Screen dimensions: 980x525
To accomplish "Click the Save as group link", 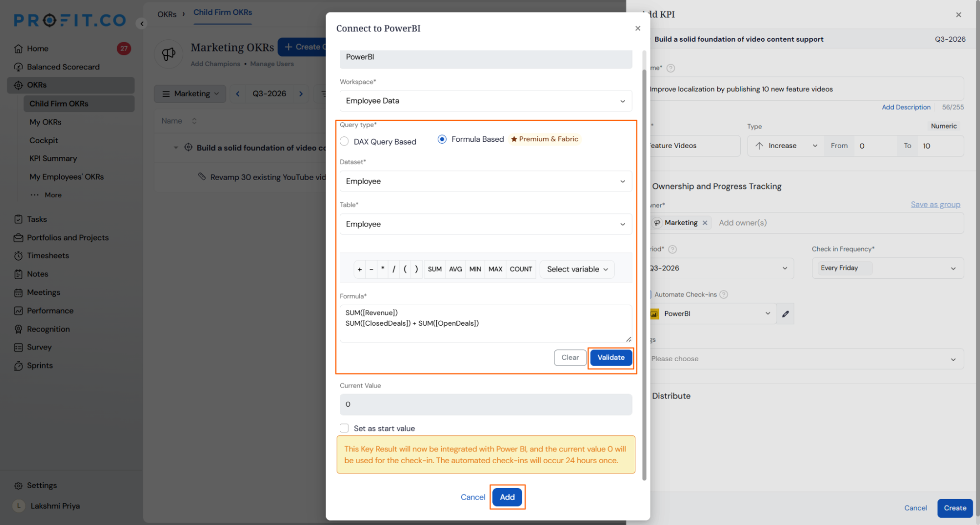I will tap(935, 205).
